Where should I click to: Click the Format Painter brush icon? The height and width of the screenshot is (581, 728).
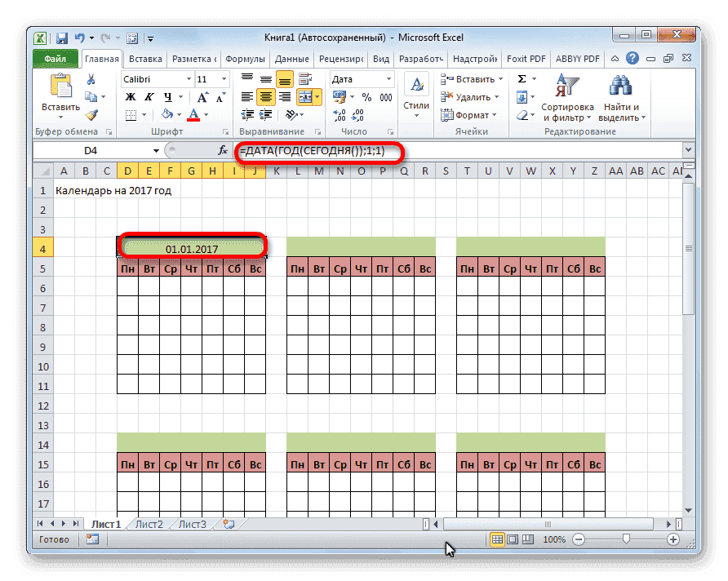click(x=91, y=115)
